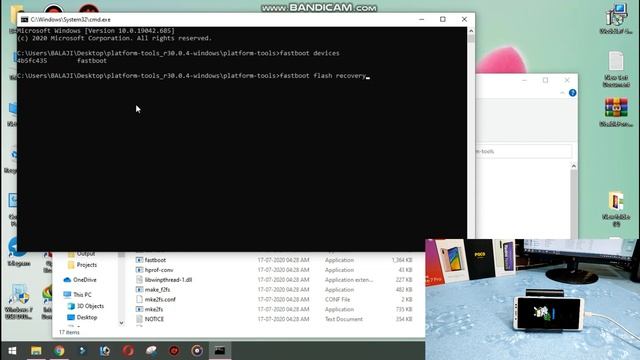Minimize the Command Prompt window

[x=422, y=19]
